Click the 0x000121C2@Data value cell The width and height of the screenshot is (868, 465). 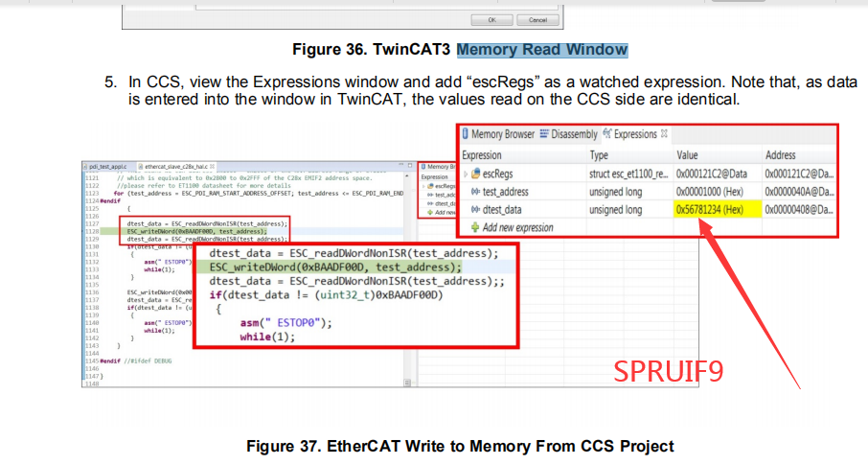point(711,174)
